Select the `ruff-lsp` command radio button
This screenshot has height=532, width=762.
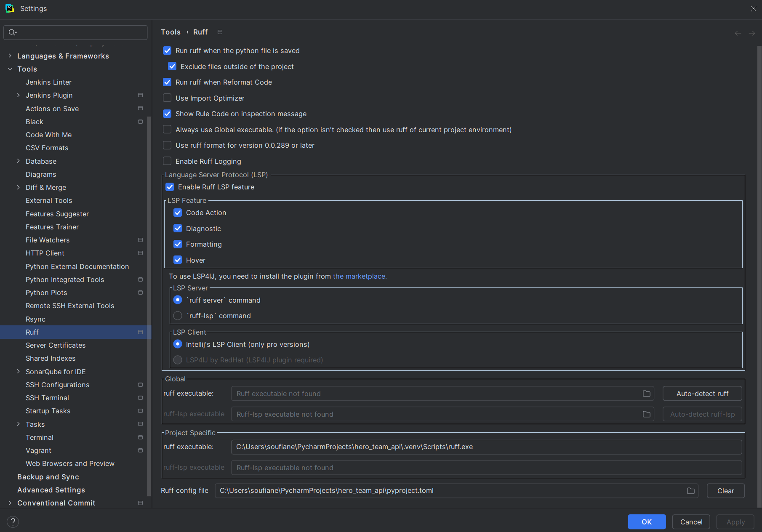(x=178, y=316)
